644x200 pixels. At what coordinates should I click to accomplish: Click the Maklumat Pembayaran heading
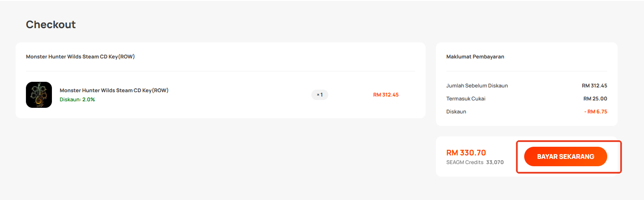[475, 57]
